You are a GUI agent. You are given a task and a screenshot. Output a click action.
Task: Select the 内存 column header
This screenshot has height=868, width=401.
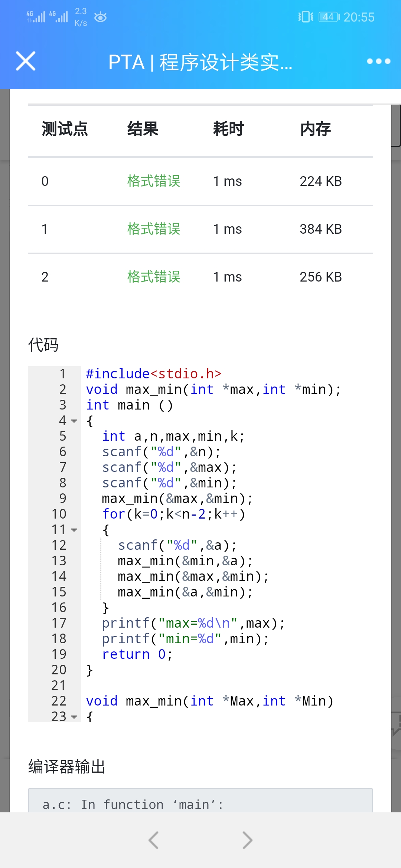pyautogui.click(x=315, y=129)
